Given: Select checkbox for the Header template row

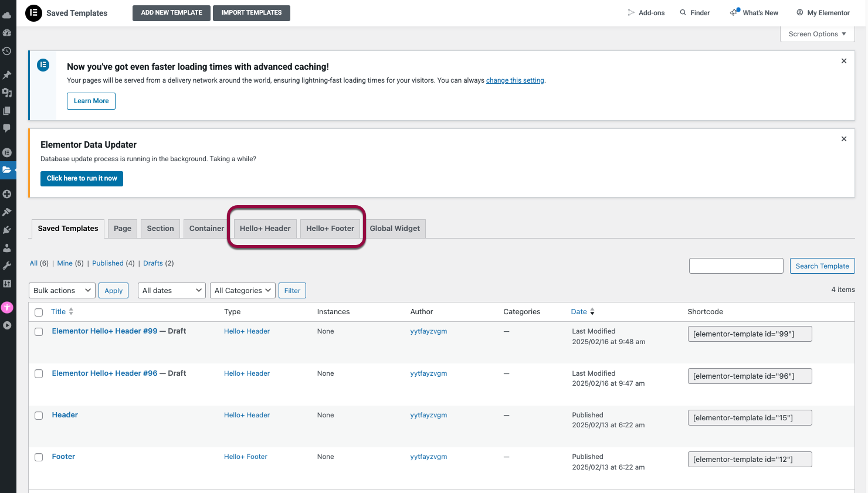Looking at the screenshot, I should point(39,416).
